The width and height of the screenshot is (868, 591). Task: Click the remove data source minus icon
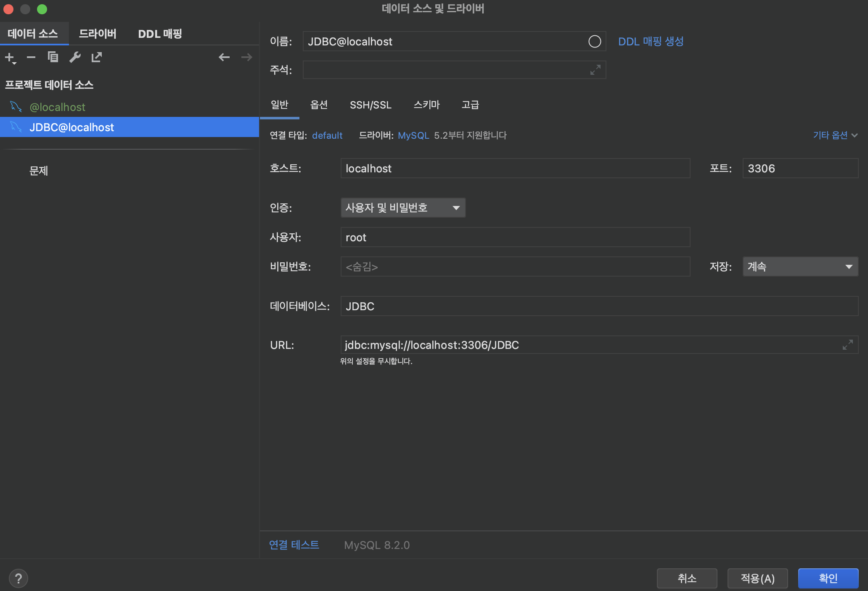pos(31,57)
